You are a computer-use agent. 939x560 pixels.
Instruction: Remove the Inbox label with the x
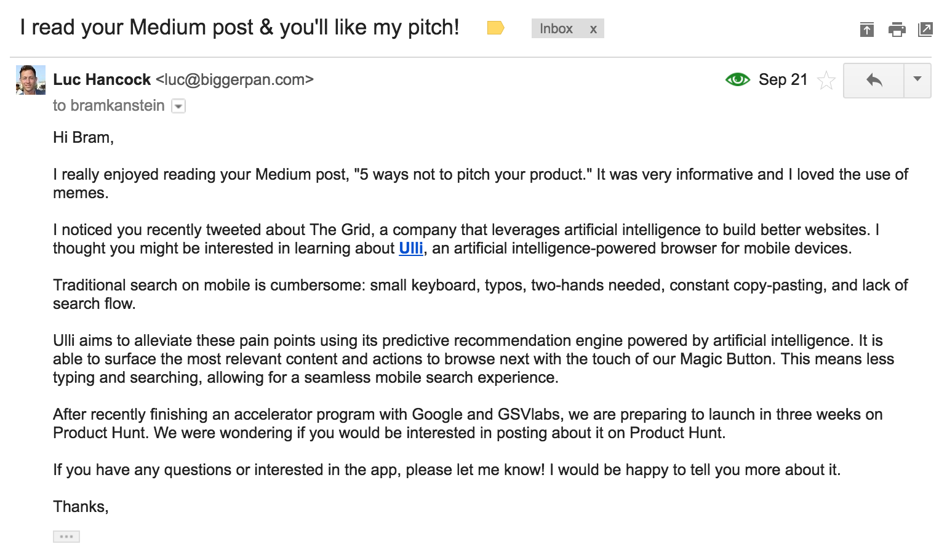(x=593, y=29)
